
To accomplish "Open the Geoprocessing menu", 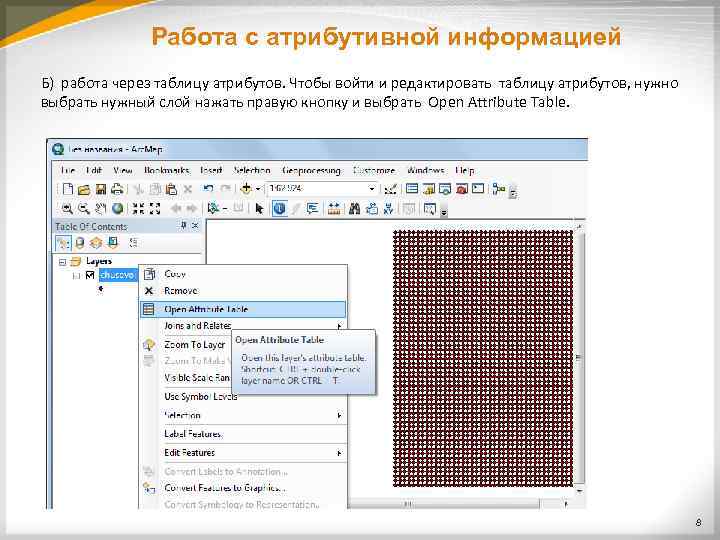I will pyautogui.click(x=311, y=170).
